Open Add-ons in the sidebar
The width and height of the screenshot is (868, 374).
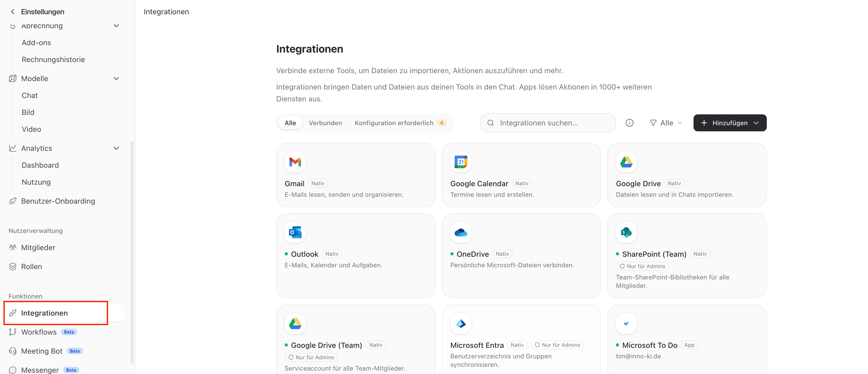click(36, 43)
